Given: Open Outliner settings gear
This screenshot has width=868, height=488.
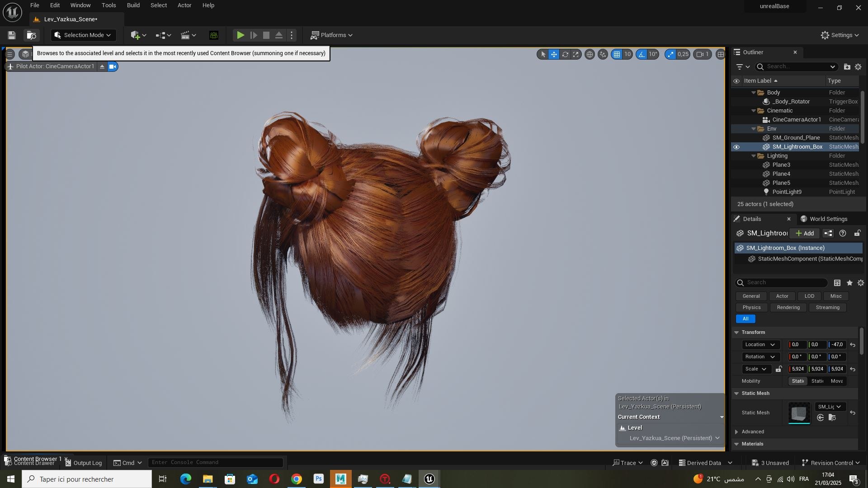Looking at the screenshot, I should (x=858, y=67).
